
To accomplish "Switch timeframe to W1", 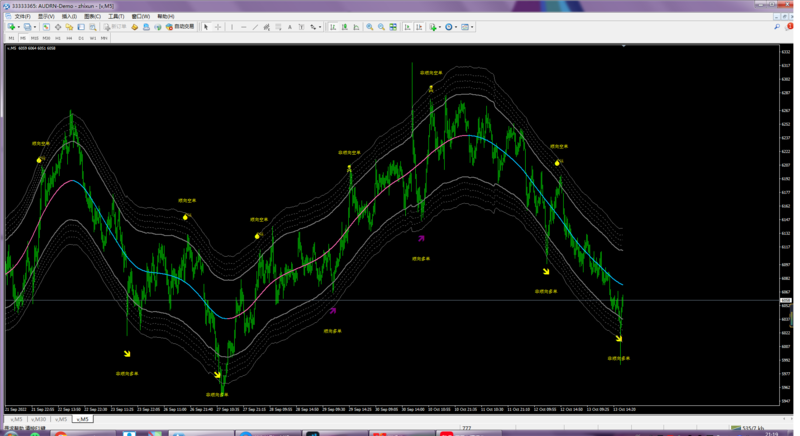I will 93,38.
